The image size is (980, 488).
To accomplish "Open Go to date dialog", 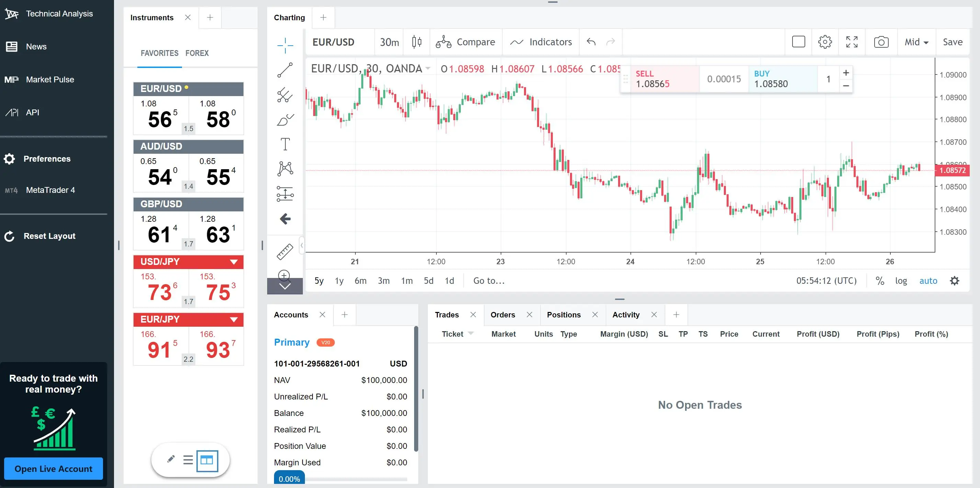I will 489,281.
